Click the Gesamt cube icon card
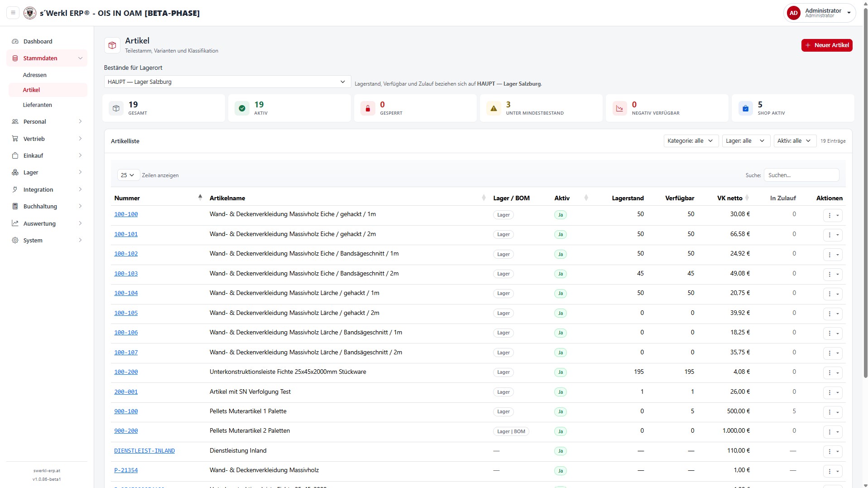Screen dimensions: 868x488 tap(116, 108)
